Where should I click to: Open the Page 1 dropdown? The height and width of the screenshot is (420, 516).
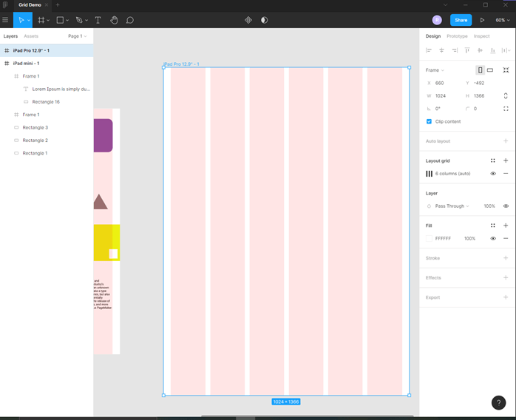78,36
